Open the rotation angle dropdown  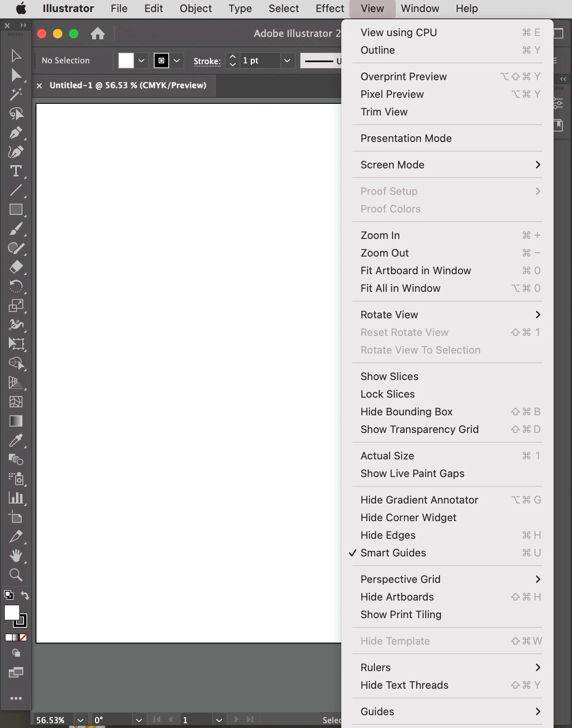(x=139, y=720)
